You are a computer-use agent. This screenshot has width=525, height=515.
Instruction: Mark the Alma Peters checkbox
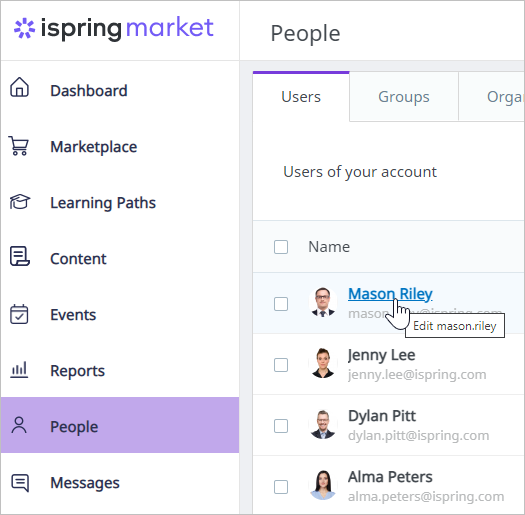point(281,487)
